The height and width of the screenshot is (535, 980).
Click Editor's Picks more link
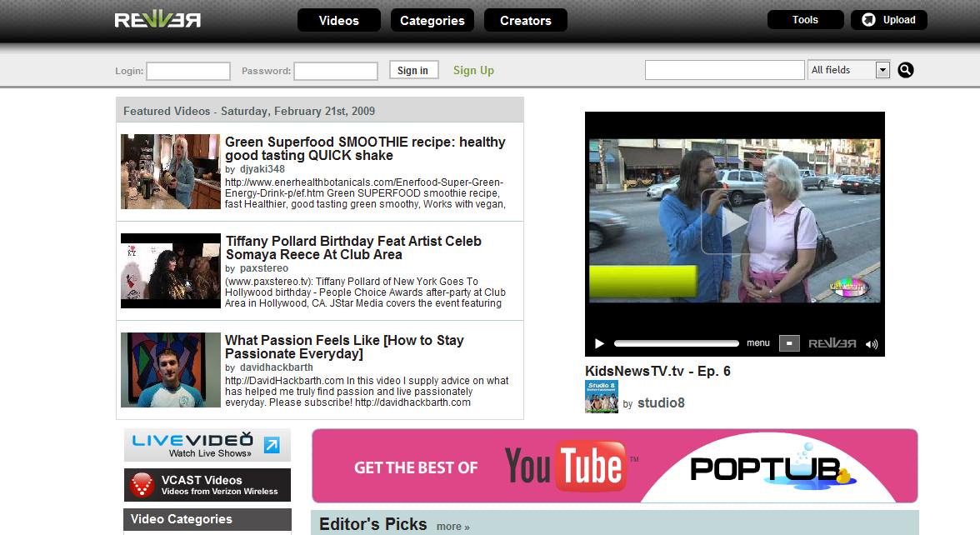click(x=453, y=527)
